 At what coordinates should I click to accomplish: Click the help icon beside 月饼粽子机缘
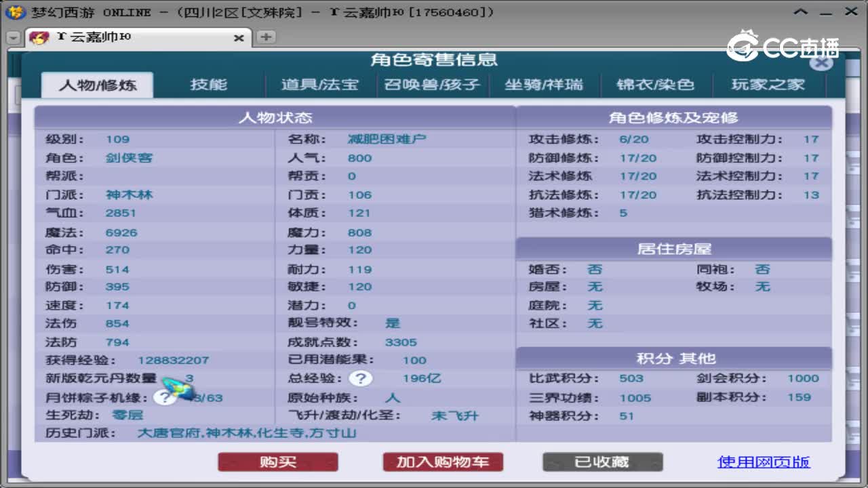[164, 397]
